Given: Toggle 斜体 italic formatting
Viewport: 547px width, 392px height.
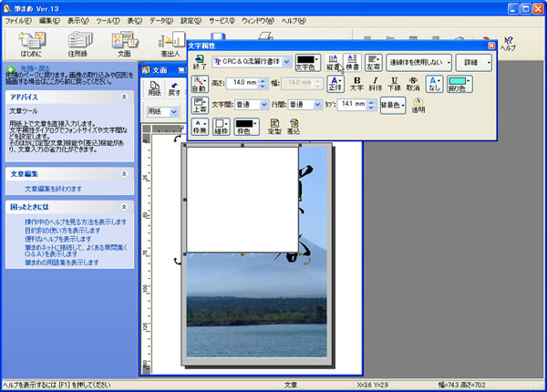Looking at the screenshot, I should pos(376,84).
